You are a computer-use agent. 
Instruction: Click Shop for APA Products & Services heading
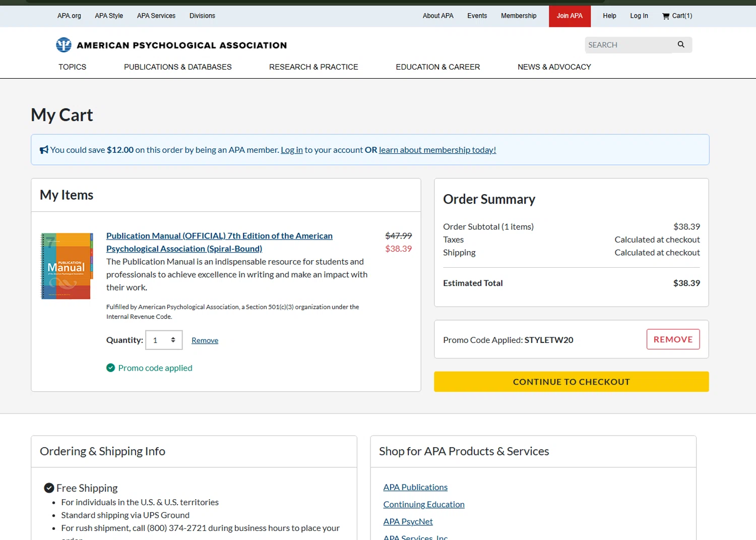point(464,451)
